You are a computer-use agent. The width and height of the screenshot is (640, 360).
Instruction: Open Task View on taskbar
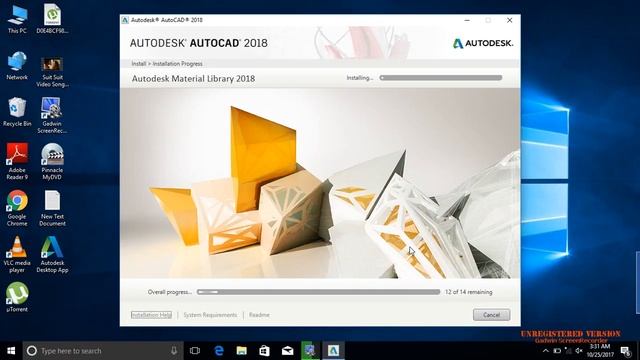pos(195,351)
